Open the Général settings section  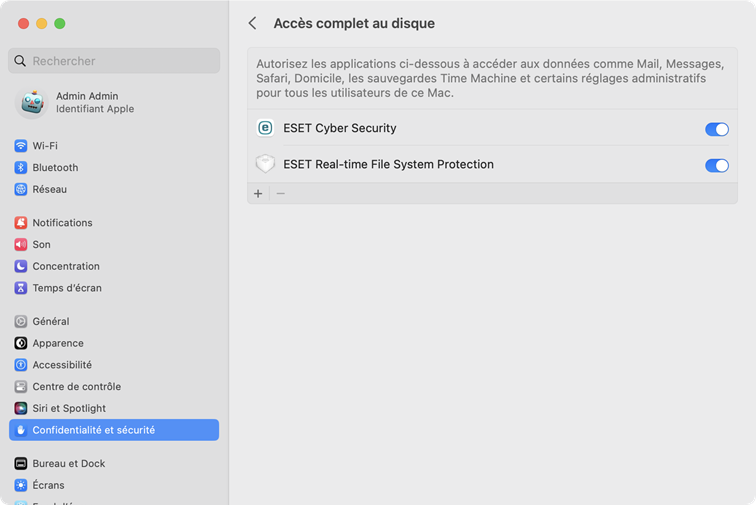point(50,322)
